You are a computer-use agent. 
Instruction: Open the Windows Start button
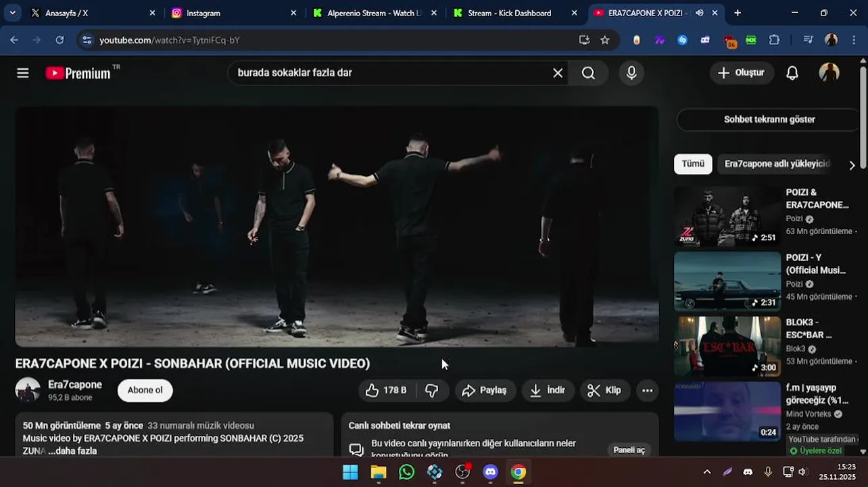click(350, 472)
